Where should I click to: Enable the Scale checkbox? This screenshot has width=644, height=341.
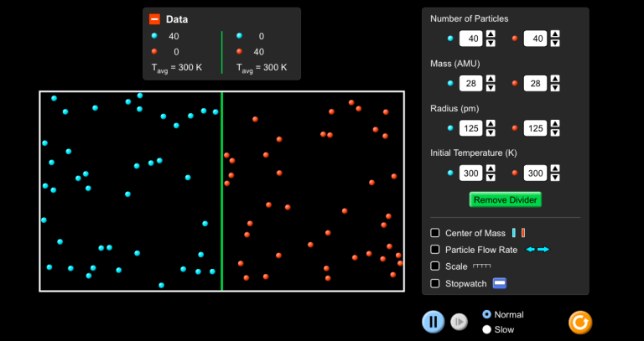435,266
